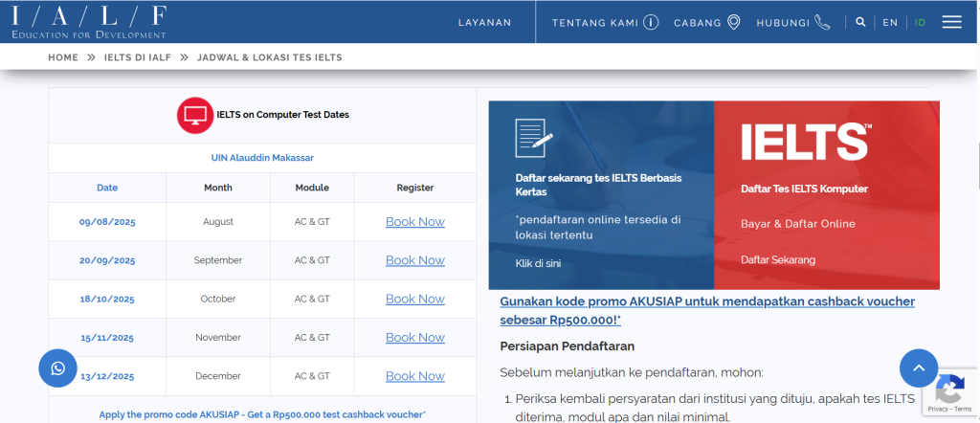Viewport: 980px width, 423px height.
Task: Click the info icon beside Tentang Kami
Action: [x=651, y=23]
